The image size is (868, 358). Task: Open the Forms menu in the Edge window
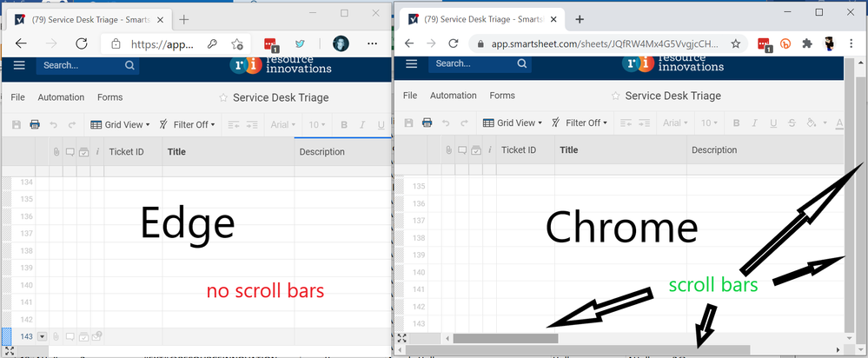[110, 97]
